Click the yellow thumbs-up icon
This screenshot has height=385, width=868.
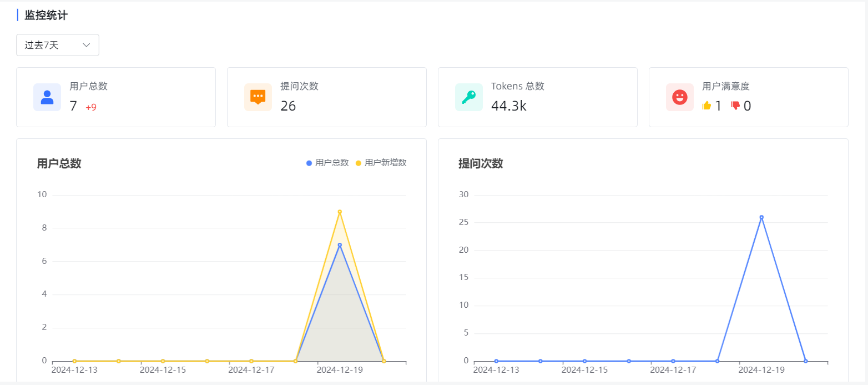706,106
